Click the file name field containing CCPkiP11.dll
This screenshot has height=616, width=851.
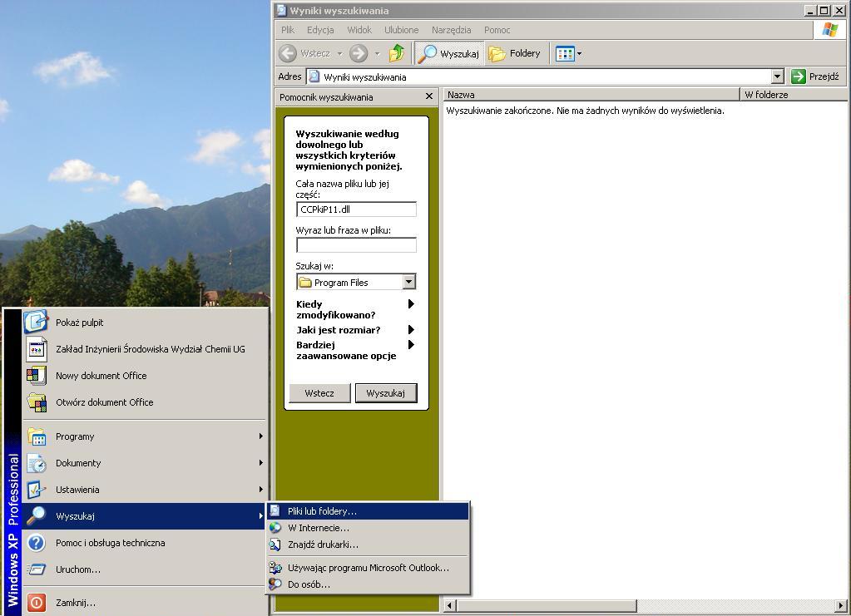356,209
